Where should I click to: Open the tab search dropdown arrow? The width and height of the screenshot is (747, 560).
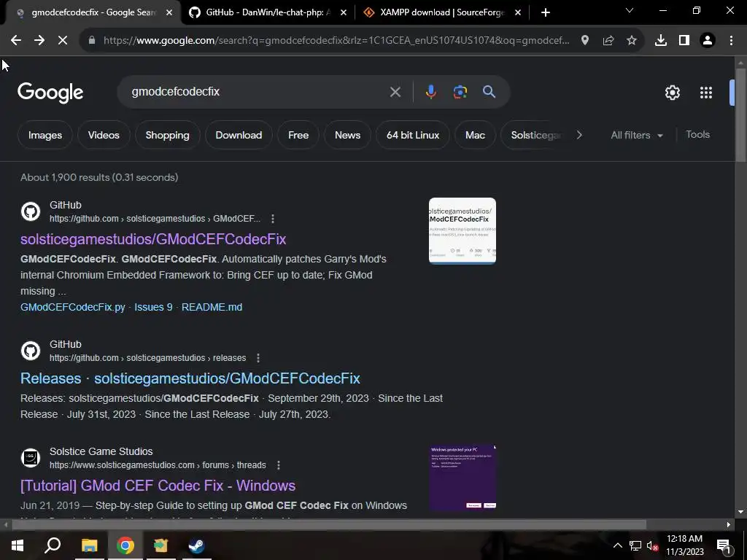point(630,10)
